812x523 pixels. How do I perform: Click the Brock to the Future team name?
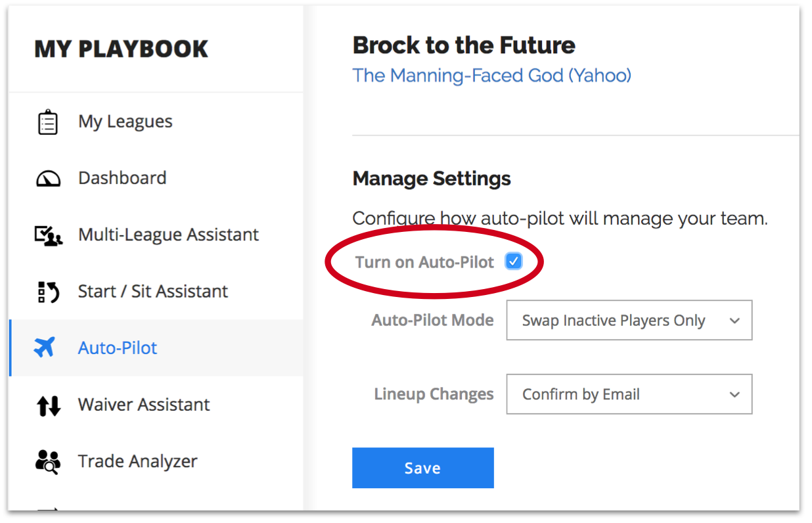tap(464, 45)
